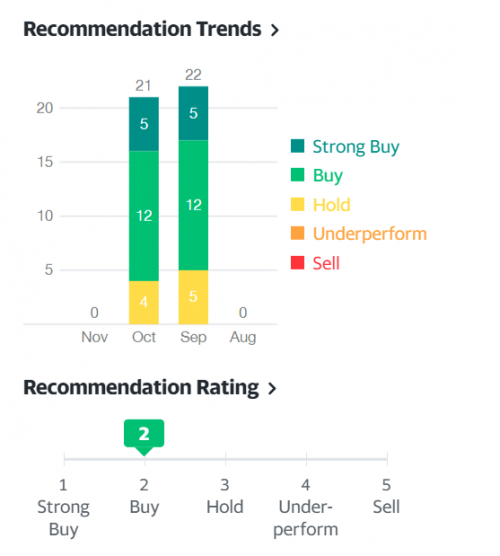500x556 pixels.
Task: Select the Oct Strong Buy bar segment
Action: (x=144, y=124)
